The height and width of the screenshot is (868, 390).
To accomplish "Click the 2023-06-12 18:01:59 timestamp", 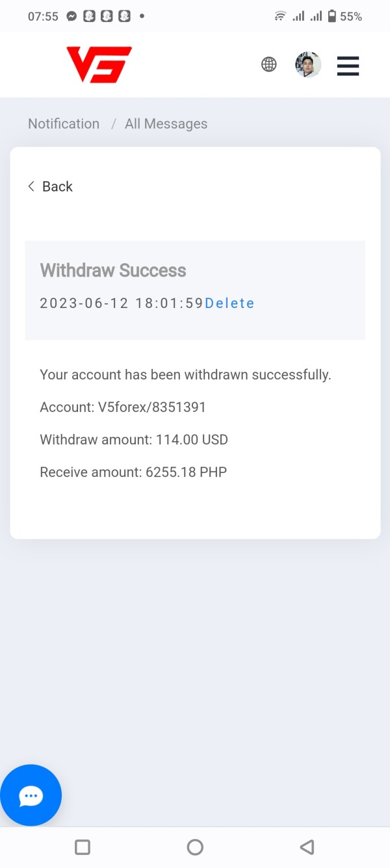I will coord(122,303).
